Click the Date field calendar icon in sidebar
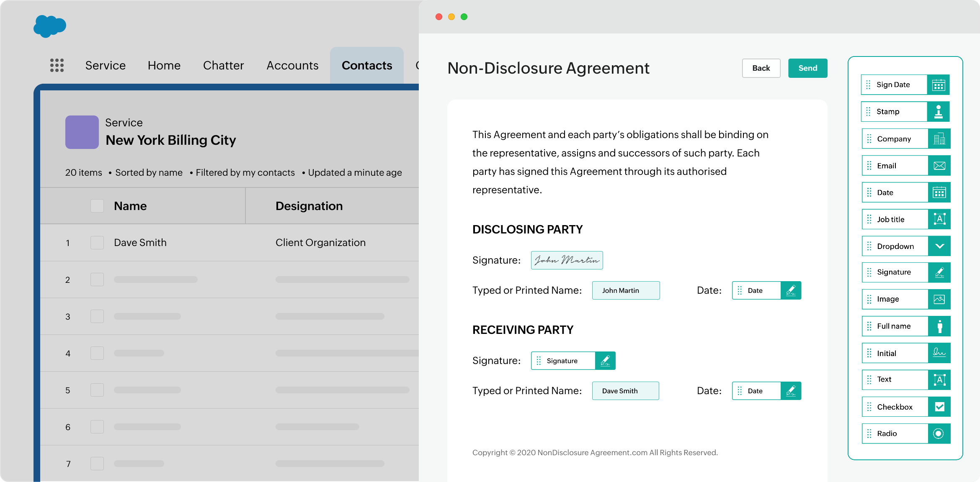 [939, 192]
